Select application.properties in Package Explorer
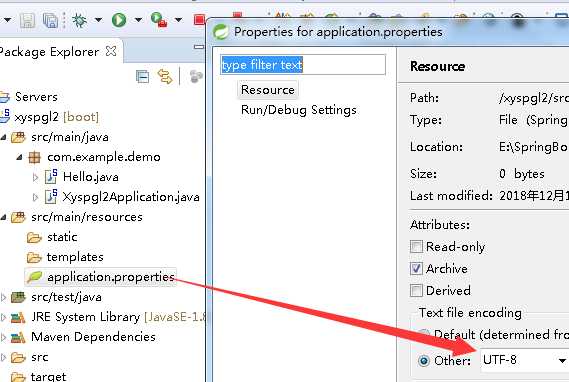569x382 pixels. pos(111,277)
